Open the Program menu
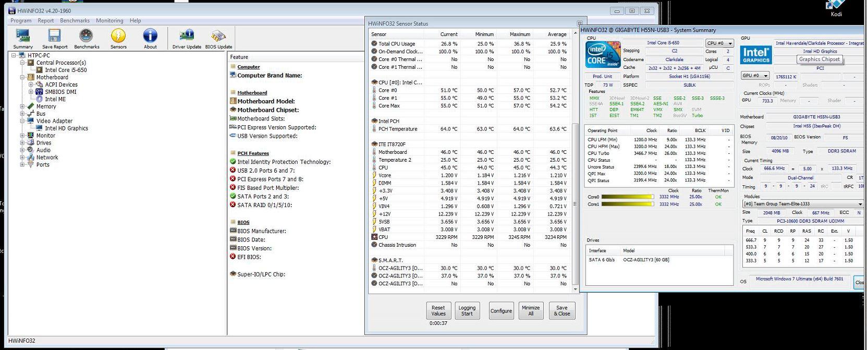Image resolution: width=868 pixels, height=350 pixels. pyautogui.click(x=21, y=20)
